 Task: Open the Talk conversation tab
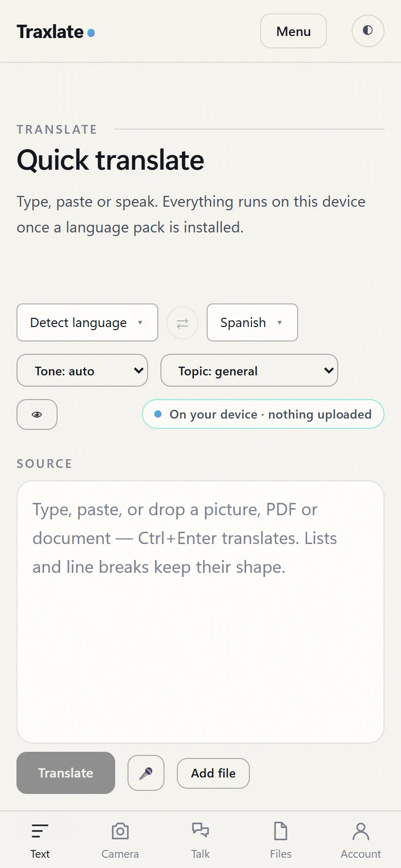point(200,840)
